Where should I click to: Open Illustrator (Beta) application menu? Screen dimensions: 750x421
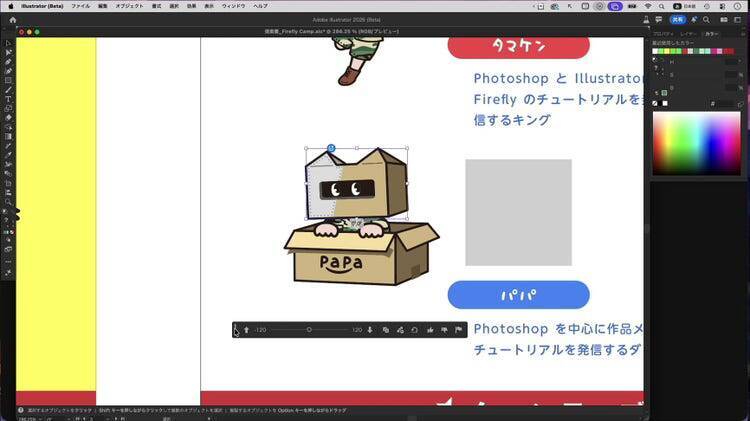[42, 6]
